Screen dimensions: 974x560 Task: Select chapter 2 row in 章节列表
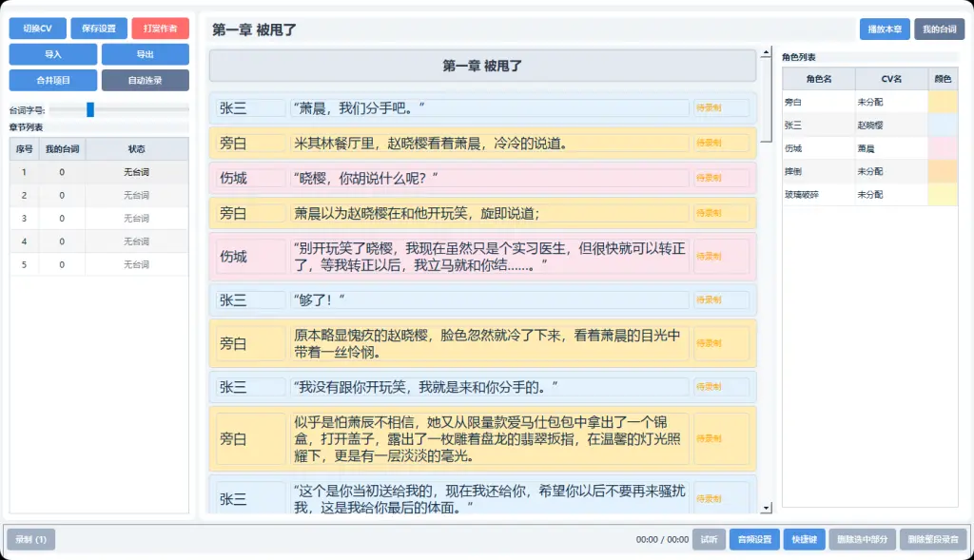99,195
